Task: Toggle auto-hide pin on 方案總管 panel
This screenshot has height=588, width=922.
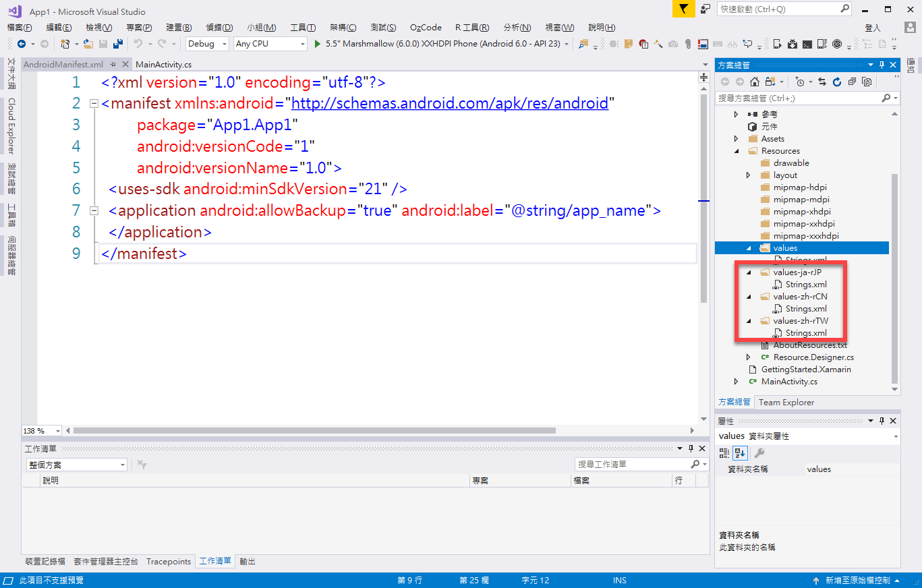Action: pyautogui.click(x=882, y=65)
